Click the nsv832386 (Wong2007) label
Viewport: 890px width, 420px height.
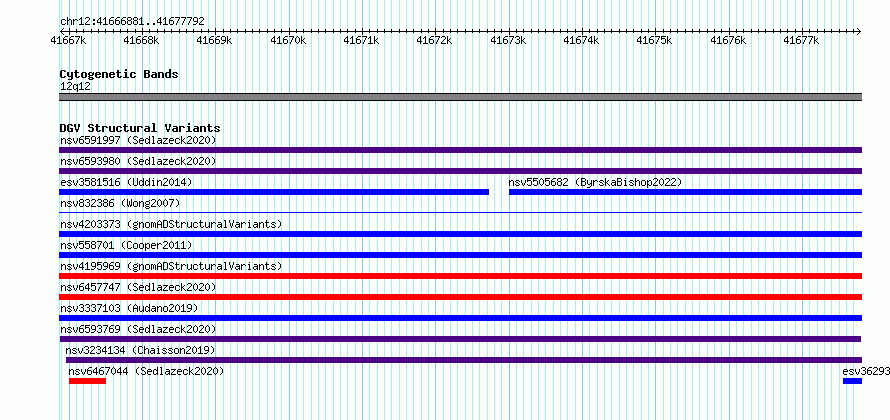click(x=120, y=203)
